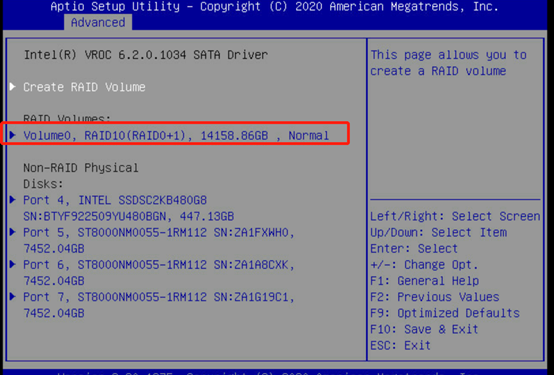Click the RAID volume help description text

(448, 63)
